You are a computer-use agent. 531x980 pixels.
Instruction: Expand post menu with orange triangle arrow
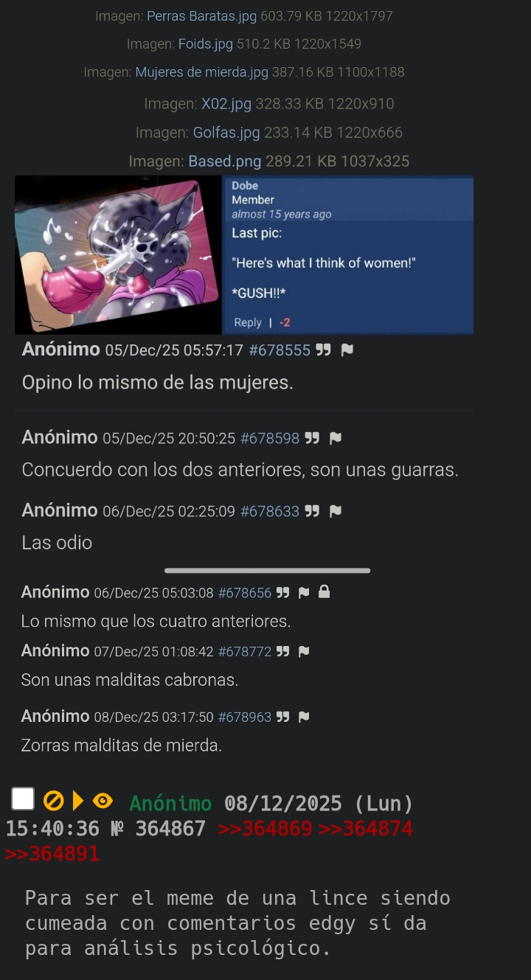click(x=78, y=801)
